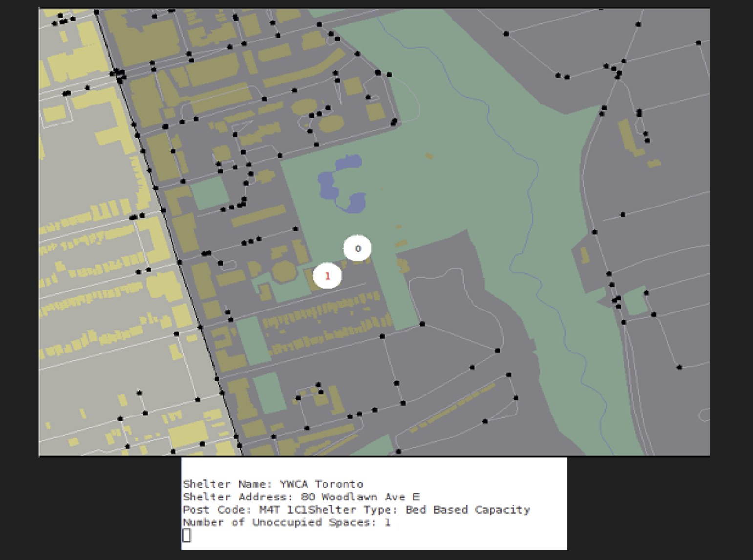Click the text cursor box in info panel

186,536
